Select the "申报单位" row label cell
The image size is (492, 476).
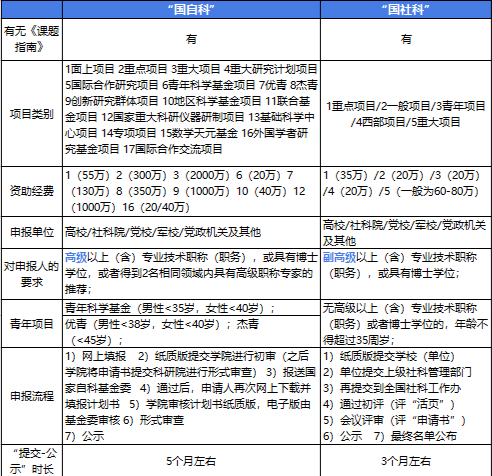[32, 232]
